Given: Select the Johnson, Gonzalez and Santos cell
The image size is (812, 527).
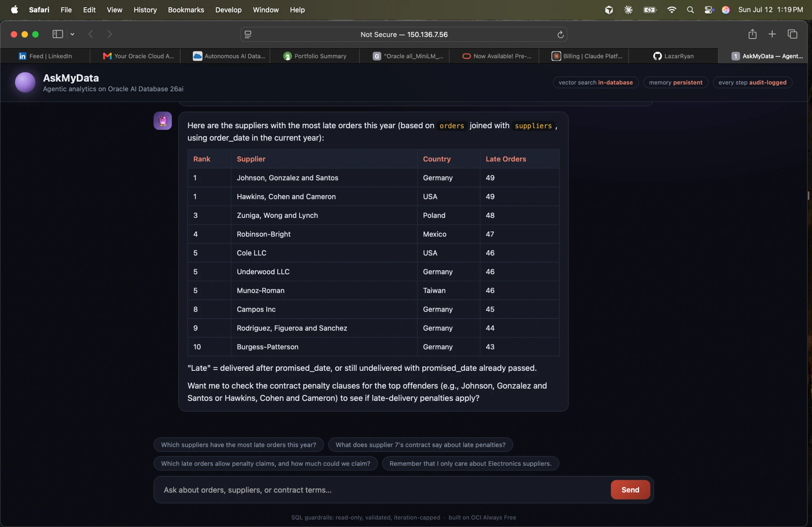Looking at the screenshot, I should click(x=324, y=178).
